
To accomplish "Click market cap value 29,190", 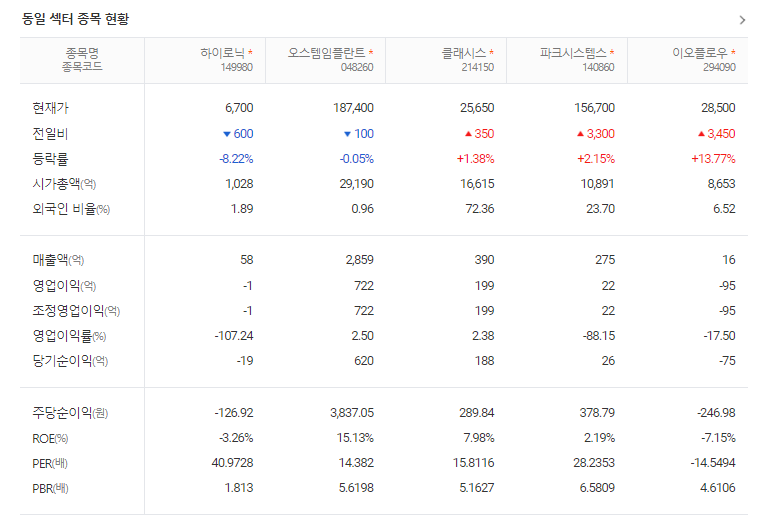I will pos(357,184).
